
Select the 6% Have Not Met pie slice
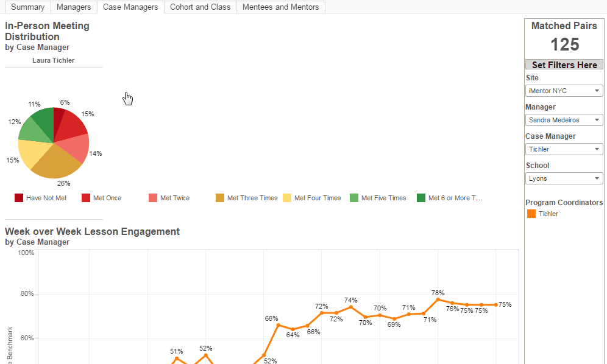pyautogui.click(x=58, y=118)
